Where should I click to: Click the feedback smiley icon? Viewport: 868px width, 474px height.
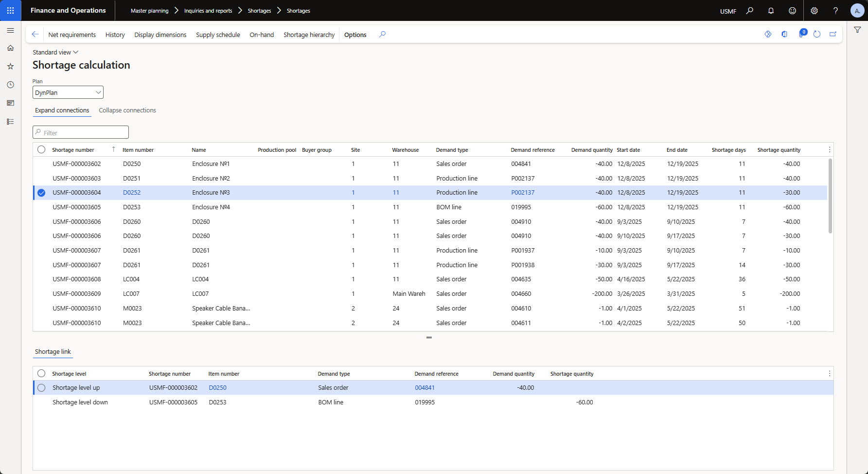792,11
